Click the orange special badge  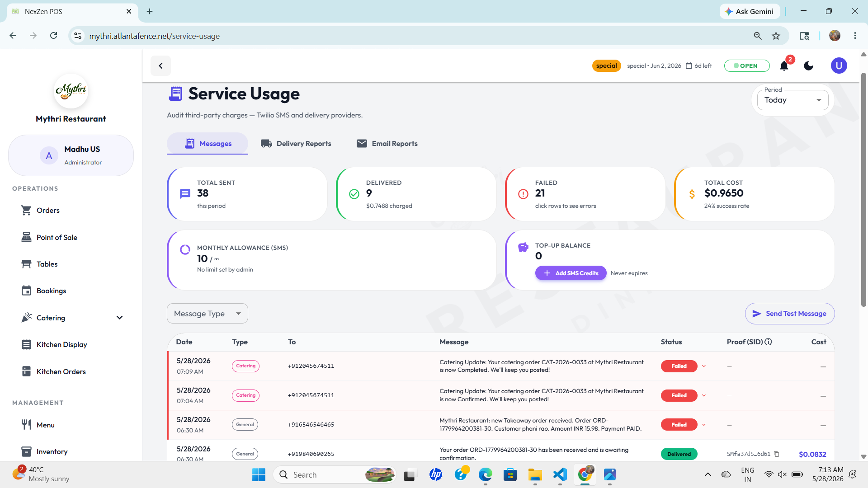click(x=606, y=66)
